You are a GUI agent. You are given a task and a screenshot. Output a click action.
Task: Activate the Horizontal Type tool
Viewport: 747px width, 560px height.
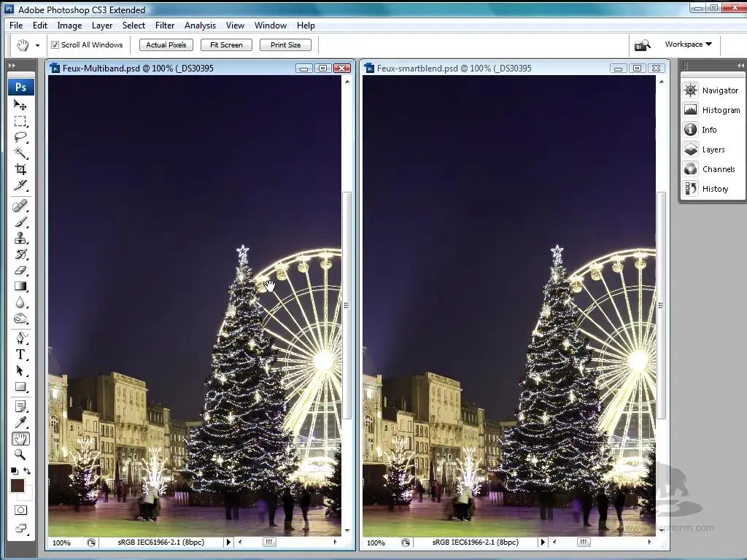pos(20,354)
